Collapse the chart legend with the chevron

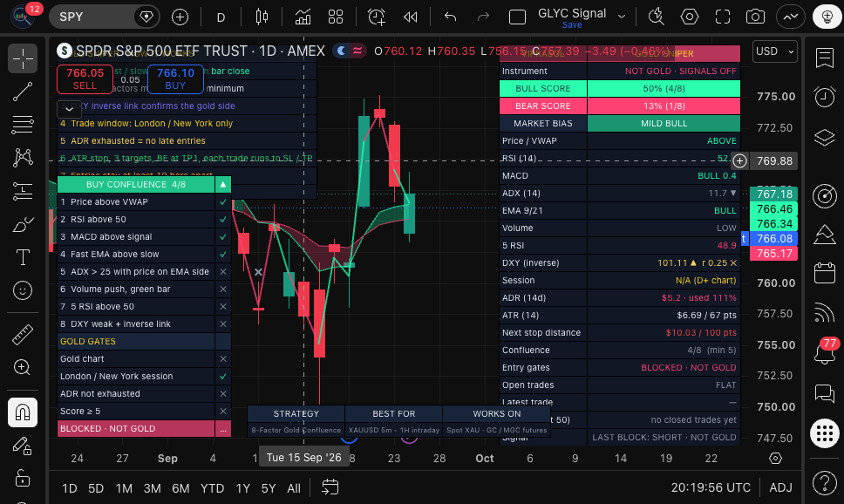point(70,109)
